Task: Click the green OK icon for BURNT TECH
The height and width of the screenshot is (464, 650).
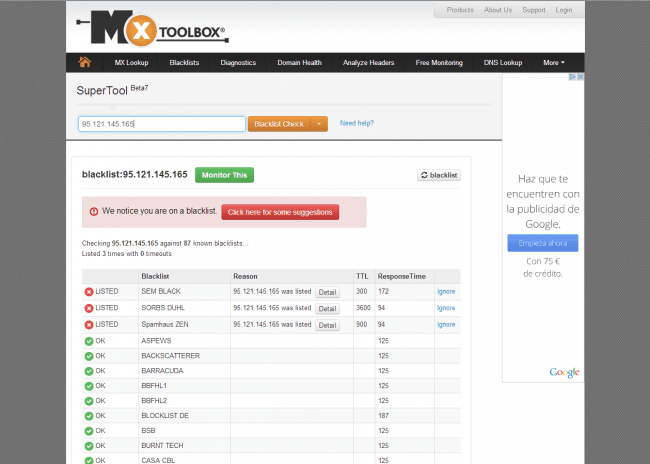Action: click(x=89, y=446)
